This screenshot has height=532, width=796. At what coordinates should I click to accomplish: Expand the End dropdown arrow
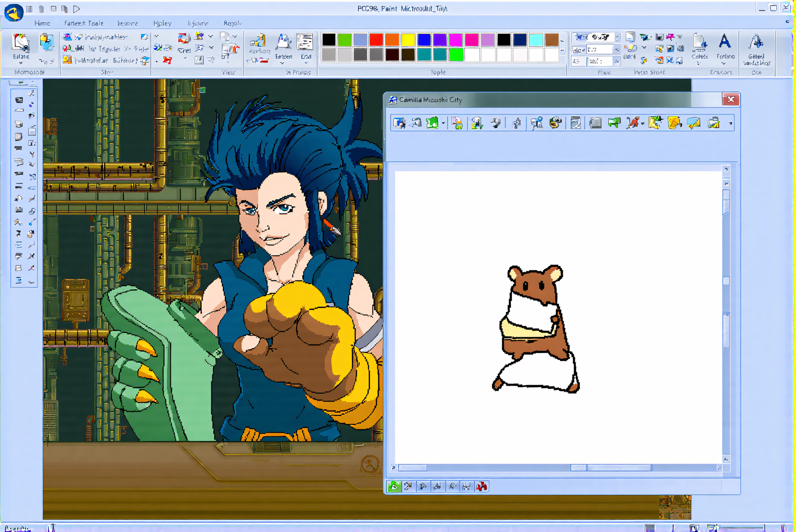(x=306, y=63)
